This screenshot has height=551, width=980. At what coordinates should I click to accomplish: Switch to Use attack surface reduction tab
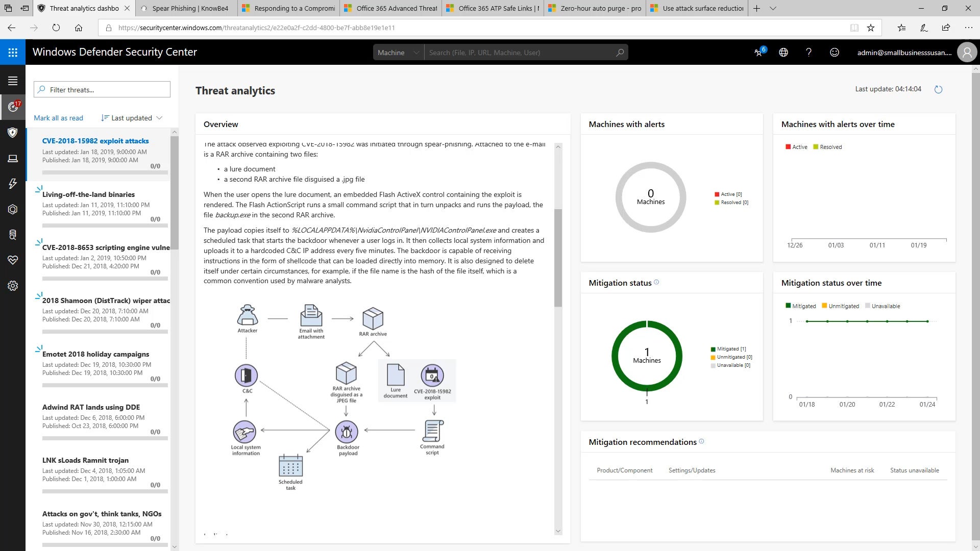click(697, 8)
